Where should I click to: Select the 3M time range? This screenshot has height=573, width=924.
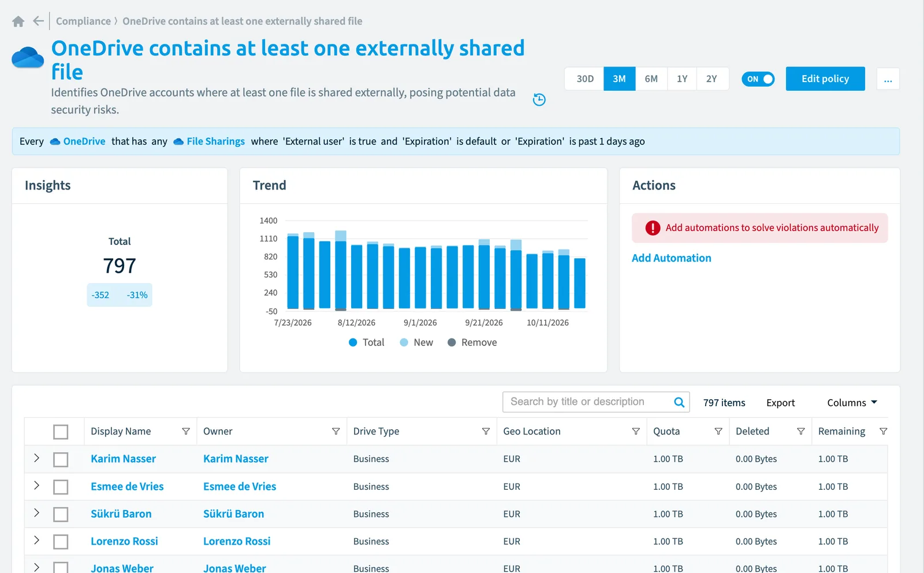(619, 79)
